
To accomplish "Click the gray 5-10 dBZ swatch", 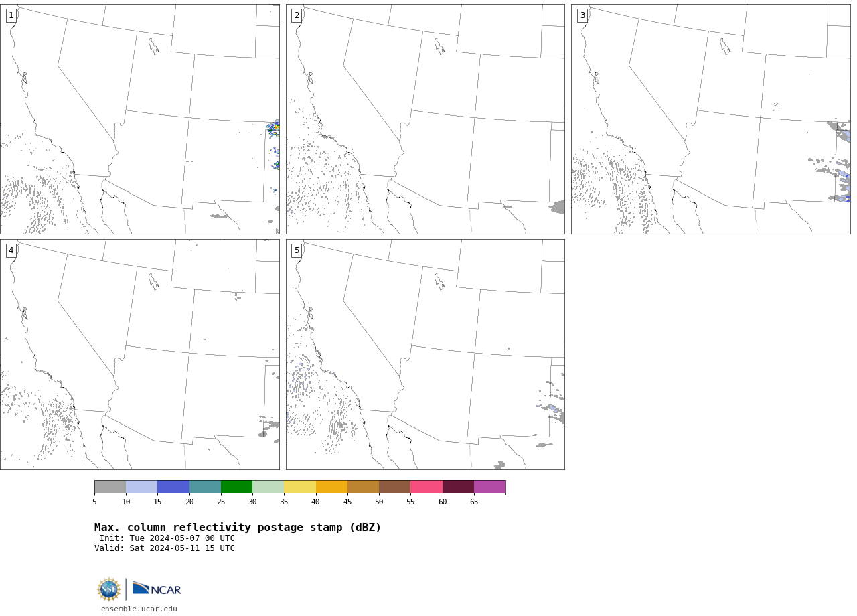I will click(x=110, y=487).
